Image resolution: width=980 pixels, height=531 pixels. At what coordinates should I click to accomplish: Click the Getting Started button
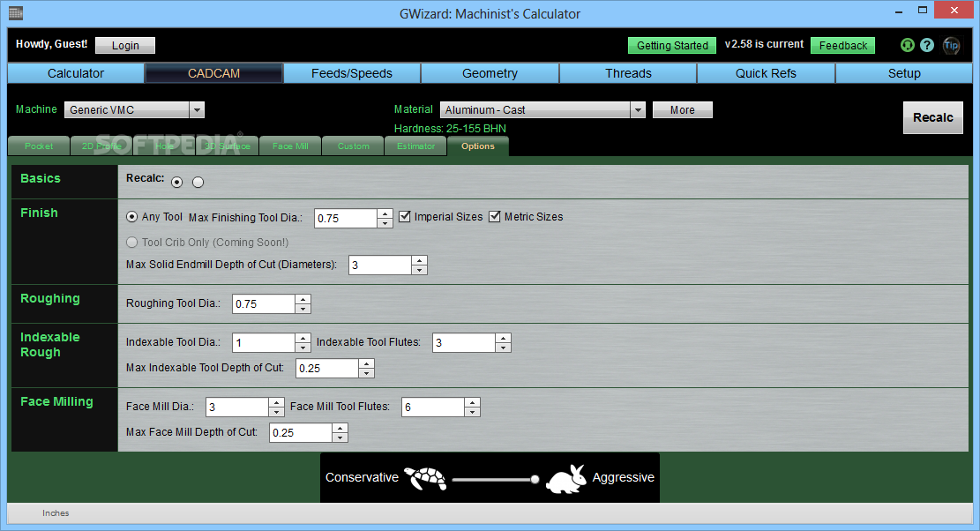click(672, 46)
